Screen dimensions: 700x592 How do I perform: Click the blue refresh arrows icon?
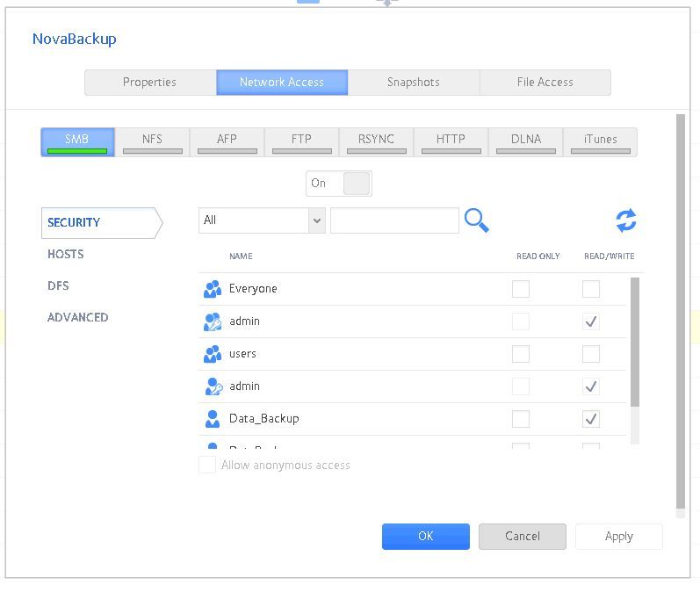pos(625,220)
